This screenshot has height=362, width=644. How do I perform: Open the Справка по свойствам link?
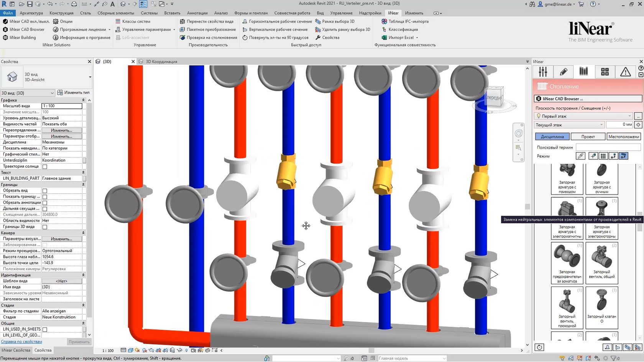[x=21, y=342]
